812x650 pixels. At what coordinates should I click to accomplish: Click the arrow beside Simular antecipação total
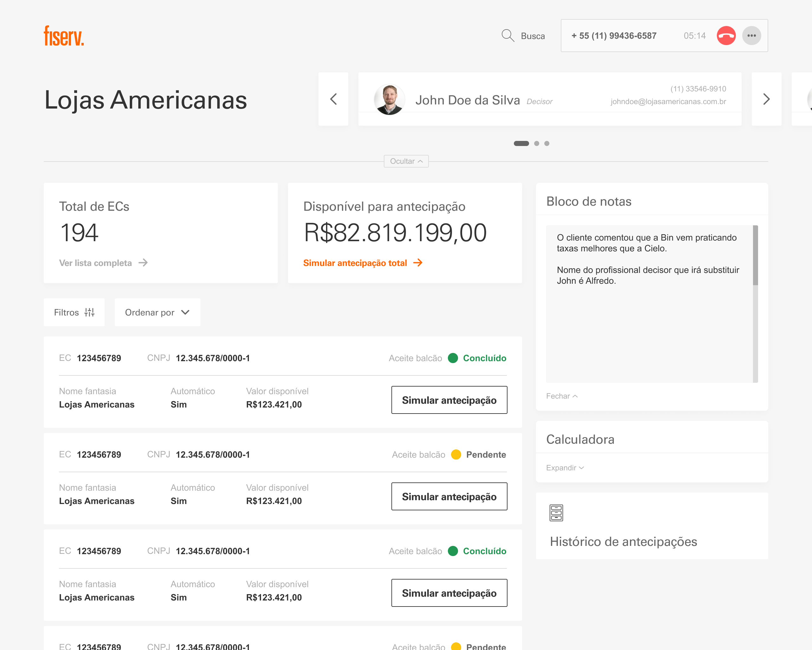pyautogui.click(x=418, y=263)
